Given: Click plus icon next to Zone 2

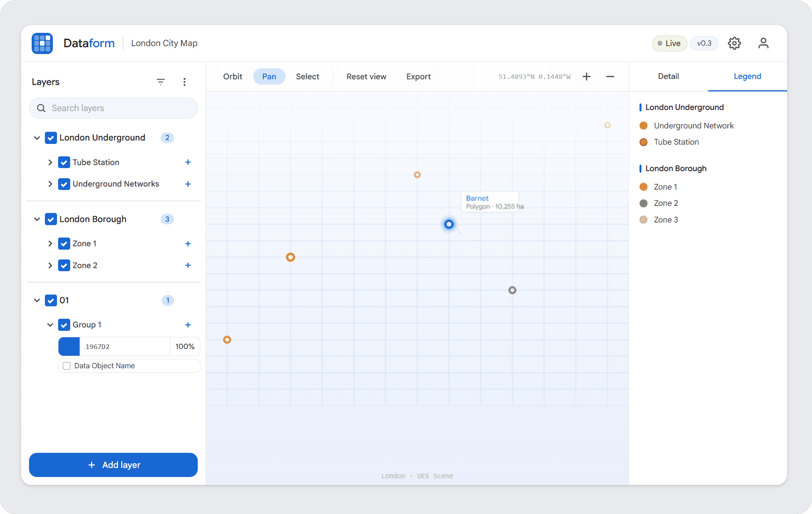Looking at the screenshot, I should (x=188, y=265).
